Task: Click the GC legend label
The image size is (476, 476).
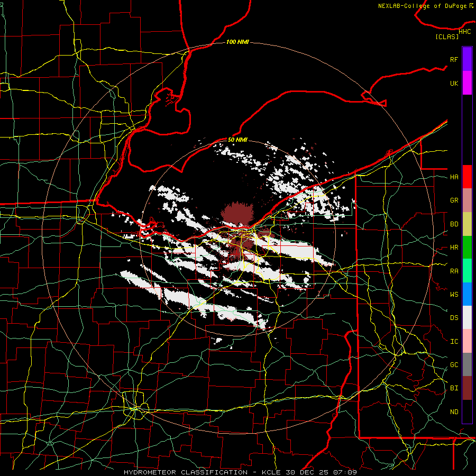Action: click(x=454, y=365)
